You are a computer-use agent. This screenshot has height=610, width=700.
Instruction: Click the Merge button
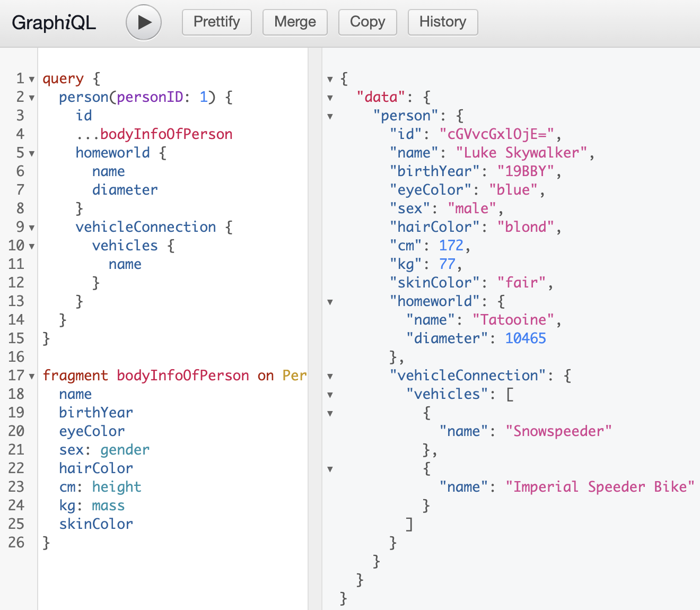pos(295,22)
